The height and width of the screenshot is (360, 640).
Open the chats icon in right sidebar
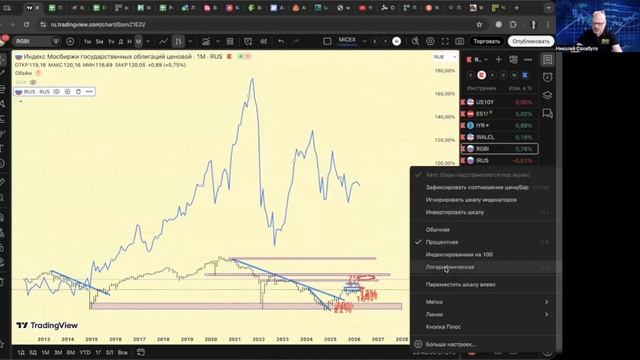click(x=547, y=113)
